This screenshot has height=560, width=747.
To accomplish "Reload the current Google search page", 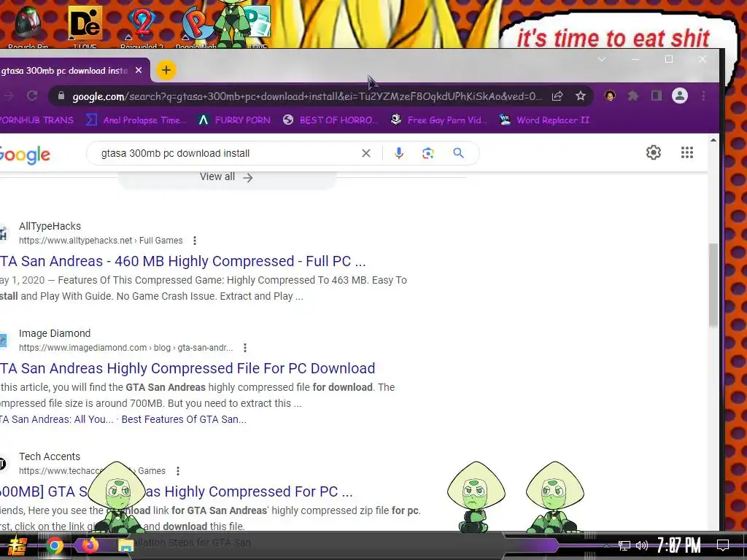I will 32,96.
